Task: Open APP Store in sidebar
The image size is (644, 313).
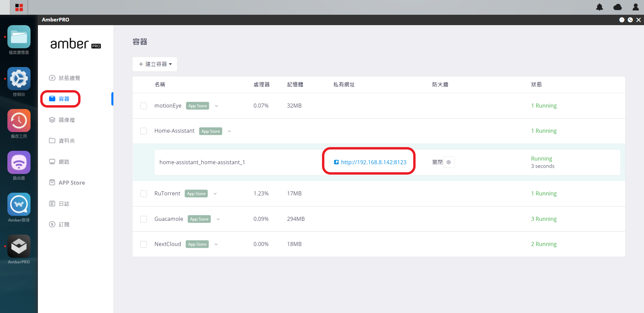Action: [x=67, y=183]
